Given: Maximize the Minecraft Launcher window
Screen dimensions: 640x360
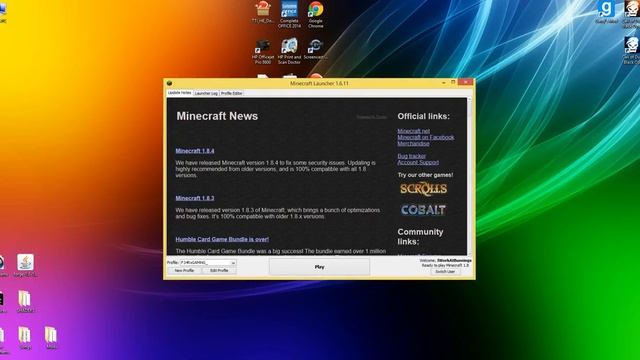Looking at the screenshot, I should point(453,82).
